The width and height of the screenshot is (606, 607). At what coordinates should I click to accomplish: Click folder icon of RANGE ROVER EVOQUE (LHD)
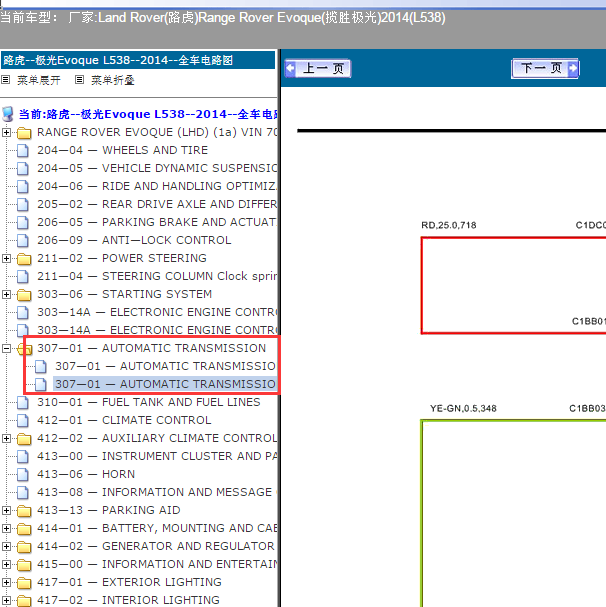click(24, 132)
